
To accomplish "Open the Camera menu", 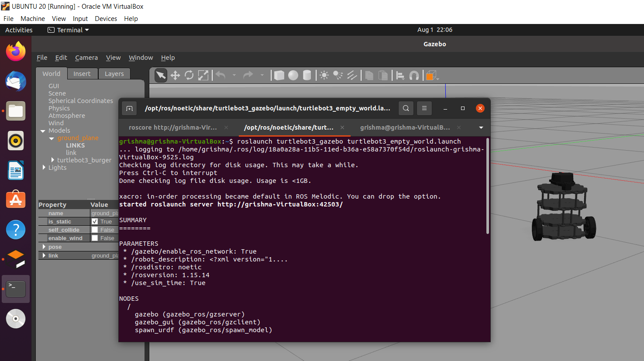I will (86, 57).
